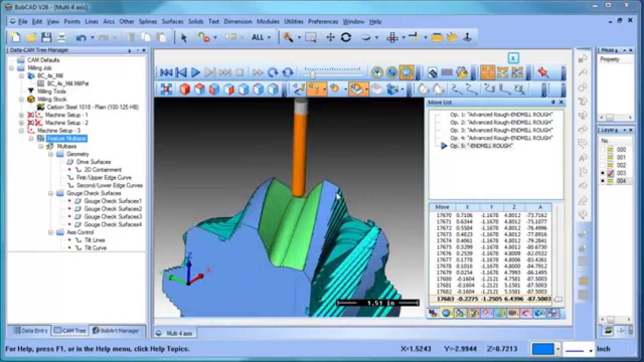Click move row 17683 in the table

tap(490, 299)
